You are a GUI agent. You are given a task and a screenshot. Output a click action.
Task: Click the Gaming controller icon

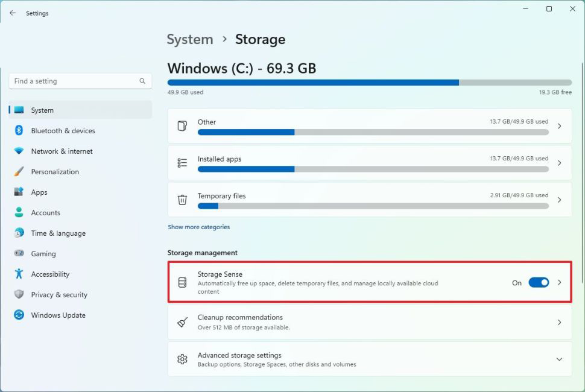point(19,254)
